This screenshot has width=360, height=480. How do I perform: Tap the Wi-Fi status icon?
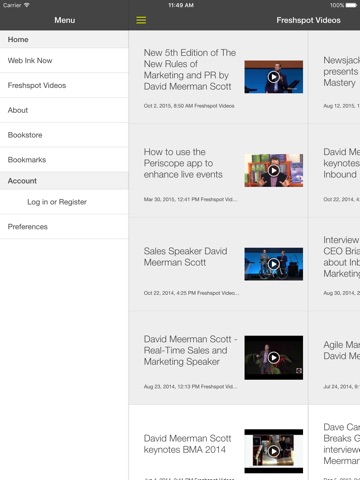[27, 5]
